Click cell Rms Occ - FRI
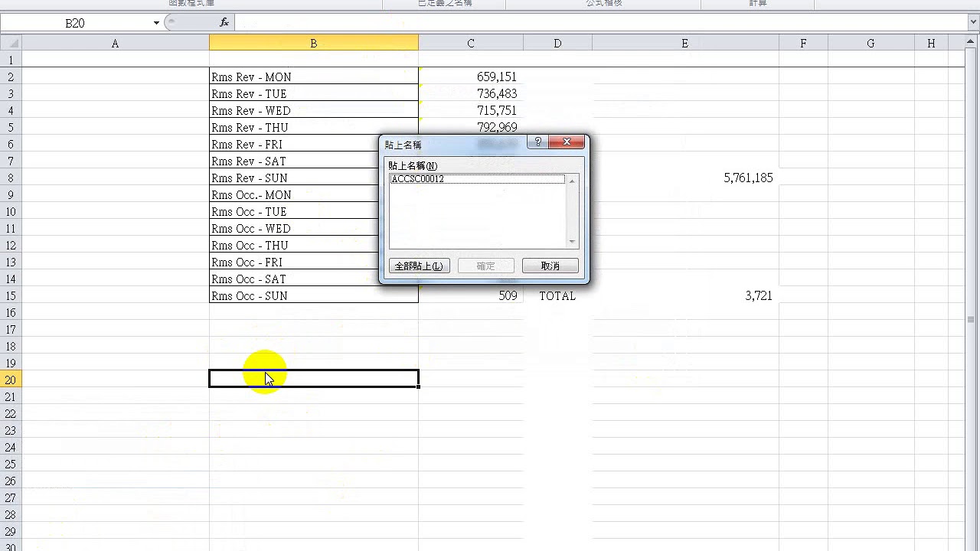Image resolution: width=980 pixels, height=551 pixels. (x=295, y=262)
